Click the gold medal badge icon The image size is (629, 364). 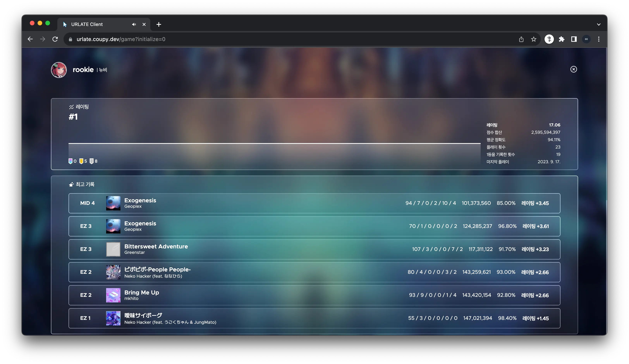[81, 161]
